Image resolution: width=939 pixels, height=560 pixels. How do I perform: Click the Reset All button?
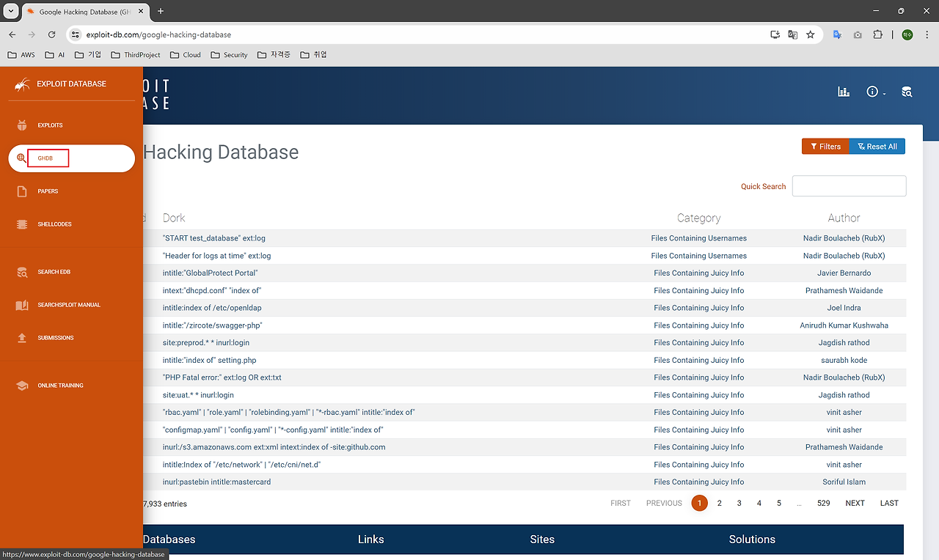[877, 147]
